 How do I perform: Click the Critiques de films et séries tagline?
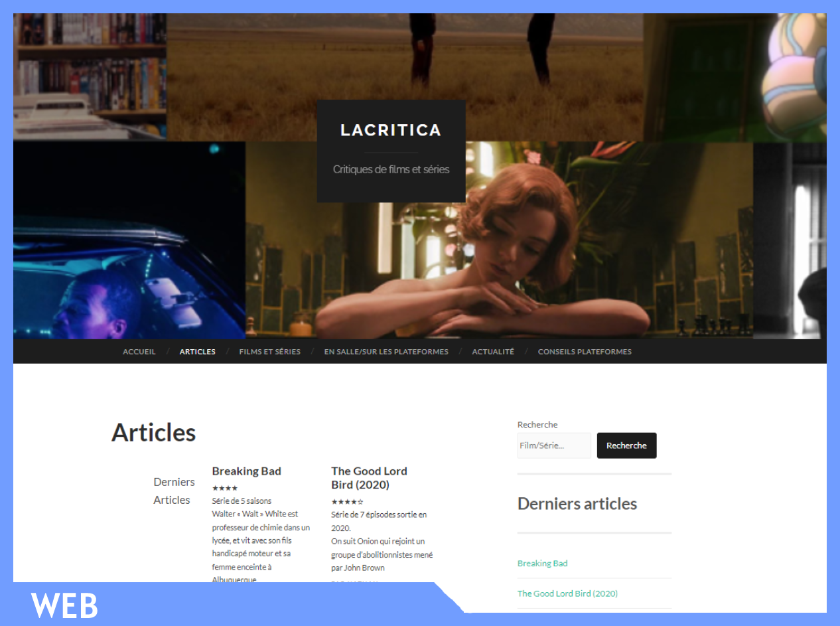391,170
